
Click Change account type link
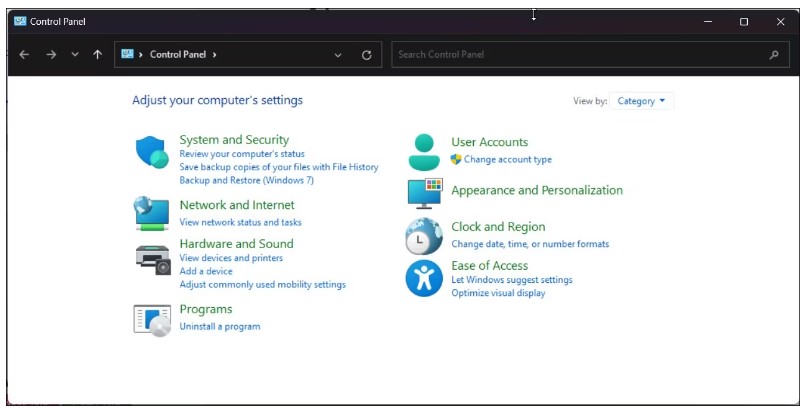click(508, 159)
